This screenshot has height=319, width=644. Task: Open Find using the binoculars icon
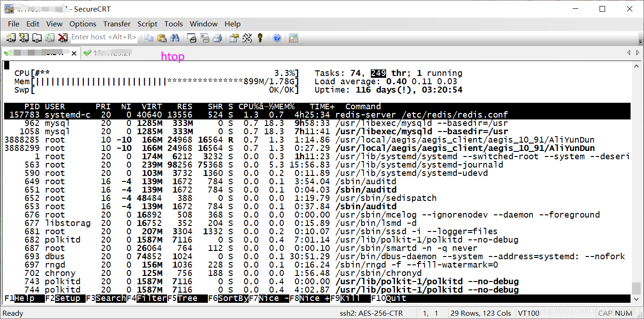175,38
